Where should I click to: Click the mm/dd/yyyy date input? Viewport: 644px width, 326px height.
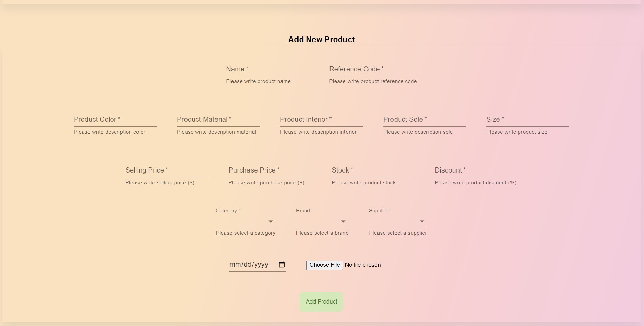tap(252, 264)
